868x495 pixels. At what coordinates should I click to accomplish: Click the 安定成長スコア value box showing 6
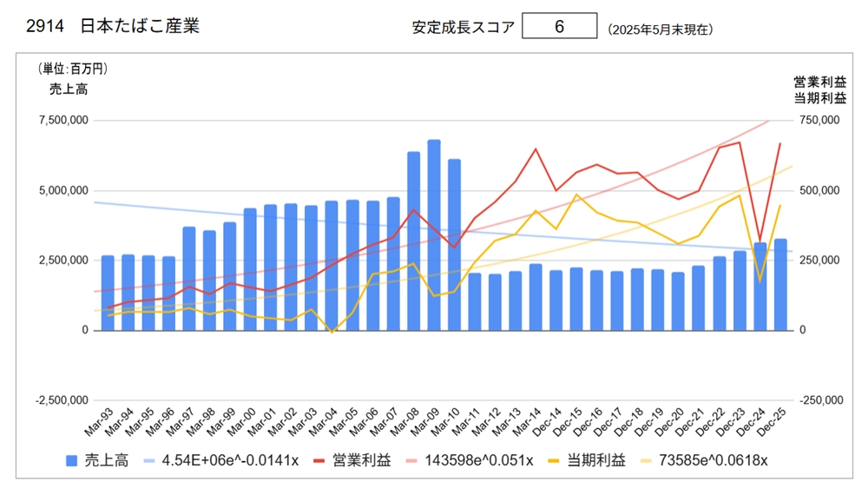click(559, 26)
